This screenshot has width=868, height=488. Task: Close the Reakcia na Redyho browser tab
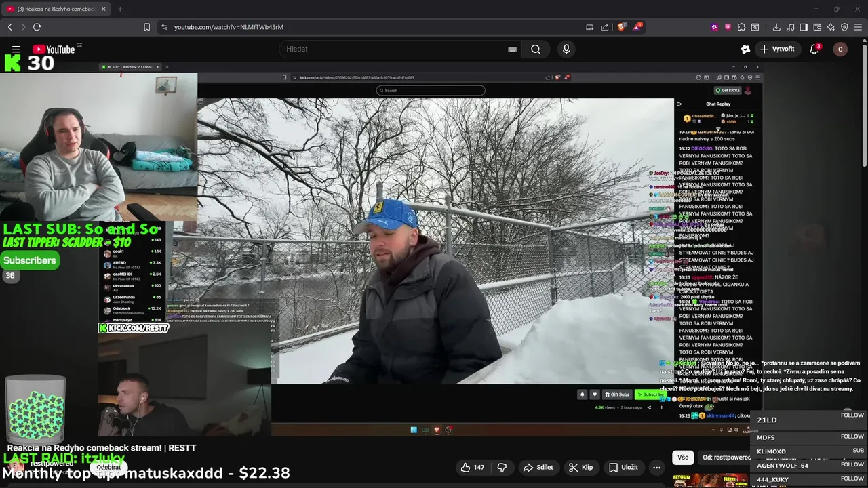pyautogui.click(x=104, y=9)
